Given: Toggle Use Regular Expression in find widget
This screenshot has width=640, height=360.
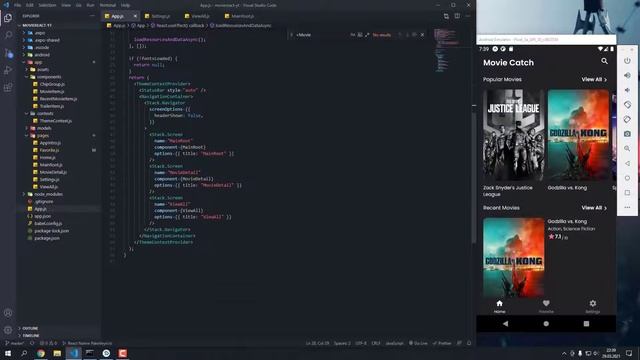Looking at the screenshot, I should point(367,35).
